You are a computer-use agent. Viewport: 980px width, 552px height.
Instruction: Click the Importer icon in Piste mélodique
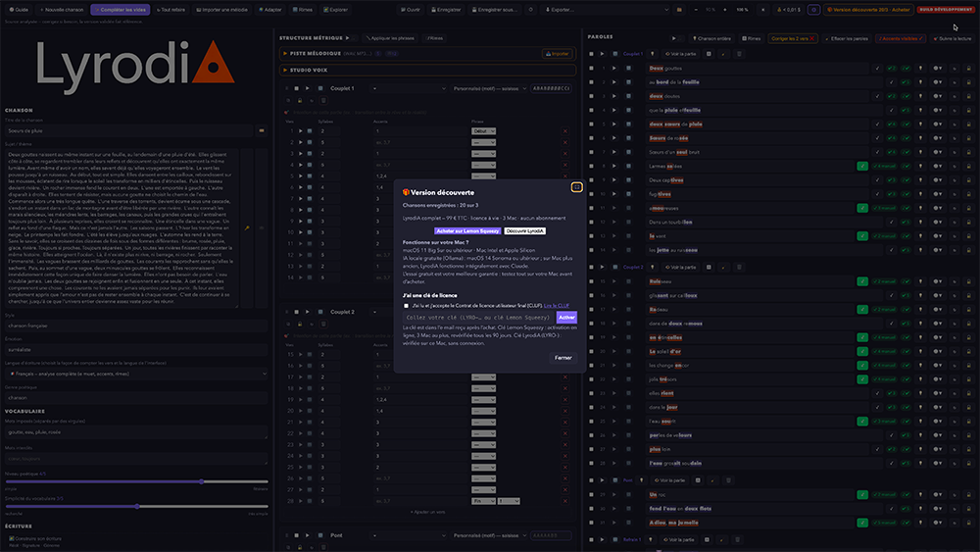point(558,54)
